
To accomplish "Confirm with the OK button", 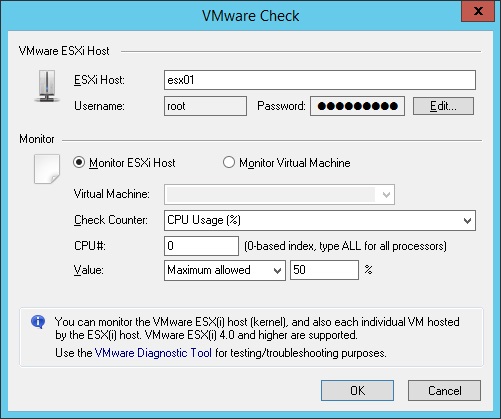I will click(357, 391).
